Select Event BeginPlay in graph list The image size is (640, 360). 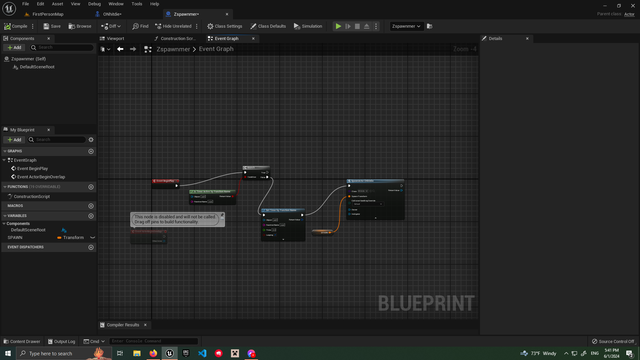[32, 169]
